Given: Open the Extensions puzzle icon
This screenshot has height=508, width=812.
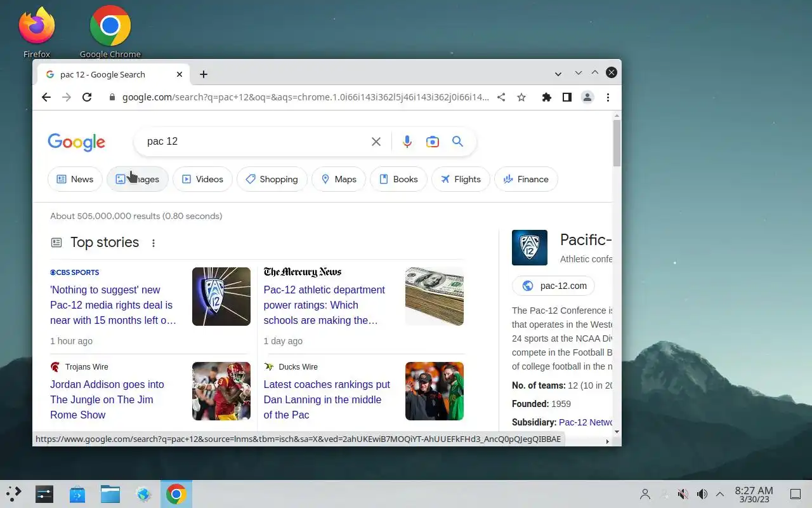Looking at the screenshot, I should click(x=546, y=97).
